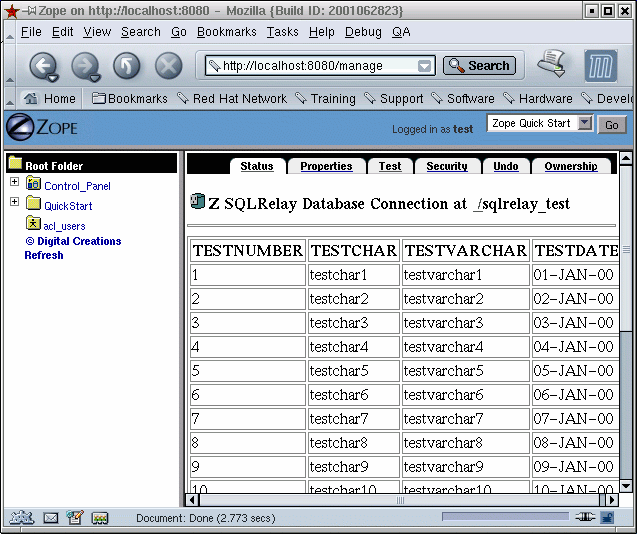Click the Print icon in the toolbar
The height and width of the screenshot is (534, 637).
tap(552, 64)
